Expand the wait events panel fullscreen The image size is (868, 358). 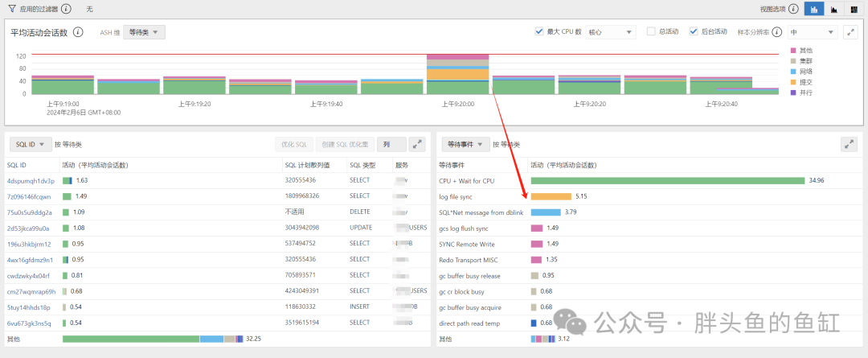pyautogui.click(x=850, y=144)
